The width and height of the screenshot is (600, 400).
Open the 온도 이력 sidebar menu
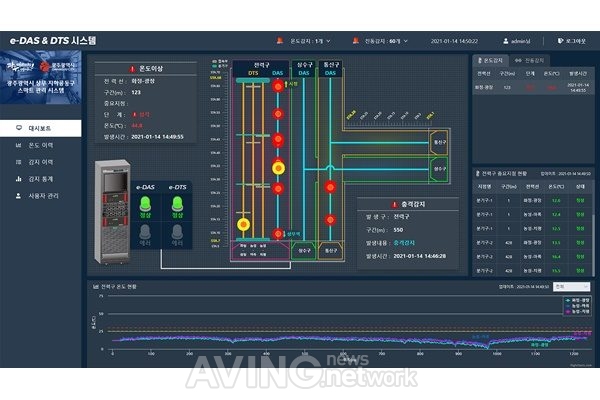[x=40, y=145]
